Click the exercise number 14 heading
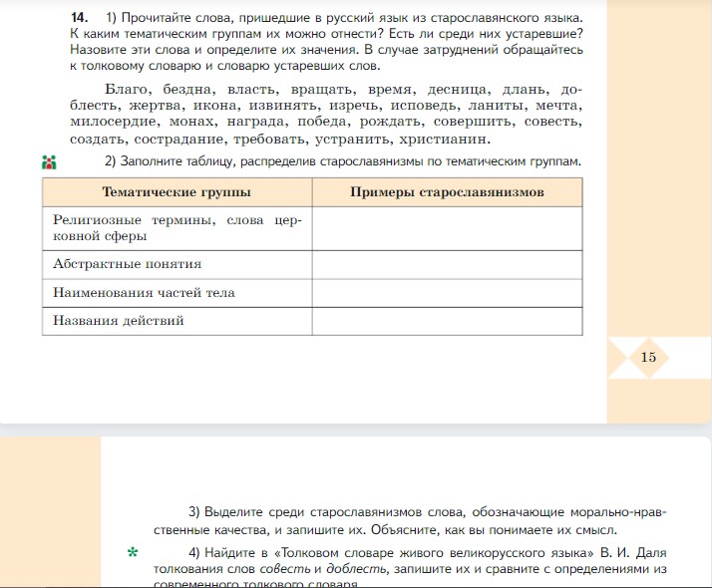The image size is (712, 588). 80,18
